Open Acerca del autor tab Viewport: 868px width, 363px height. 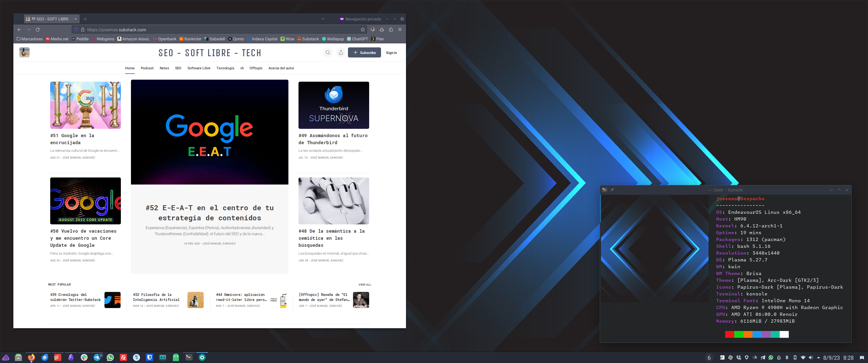pos(281,68)
